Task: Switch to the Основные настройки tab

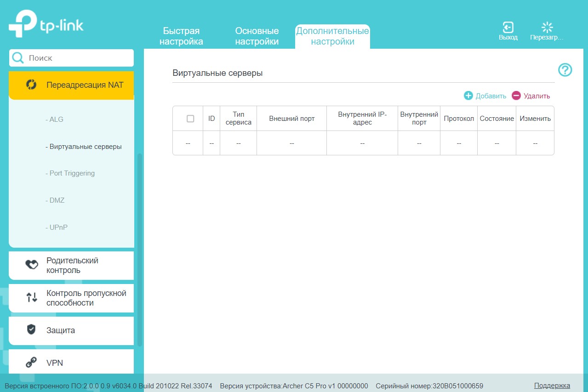Action: point(257,36)
